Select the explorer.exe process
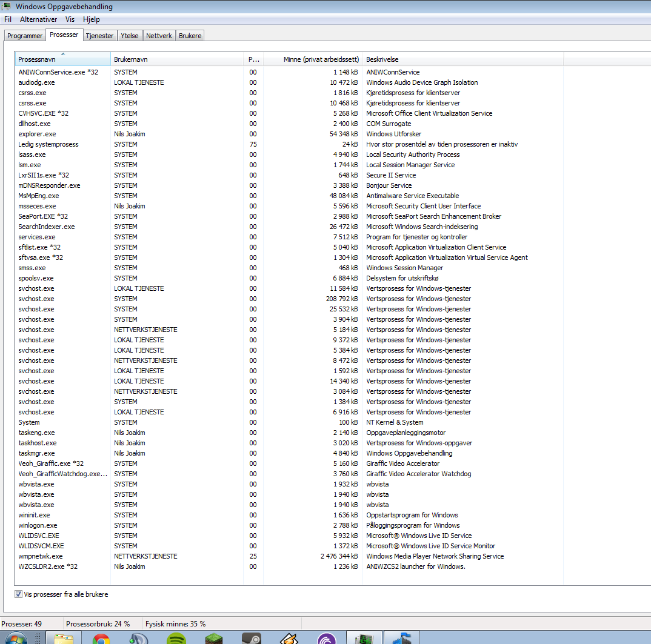The image size is (651, 644). 289,134
